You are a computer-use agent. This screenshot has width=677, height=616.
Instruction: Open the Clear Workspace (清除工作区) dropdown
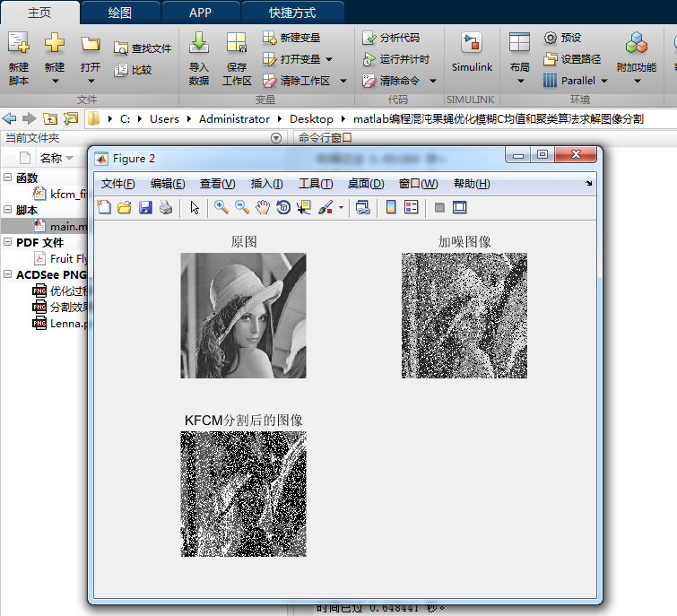click(x=343, y=81)
